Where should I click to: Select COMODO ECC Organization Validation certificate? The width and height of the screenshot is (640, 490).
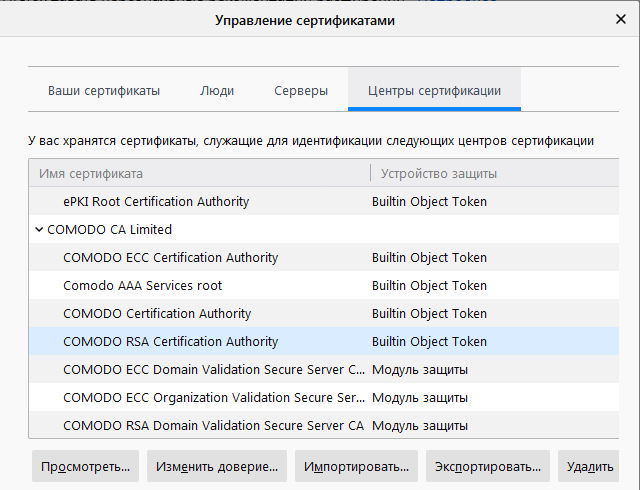point(324,397)
